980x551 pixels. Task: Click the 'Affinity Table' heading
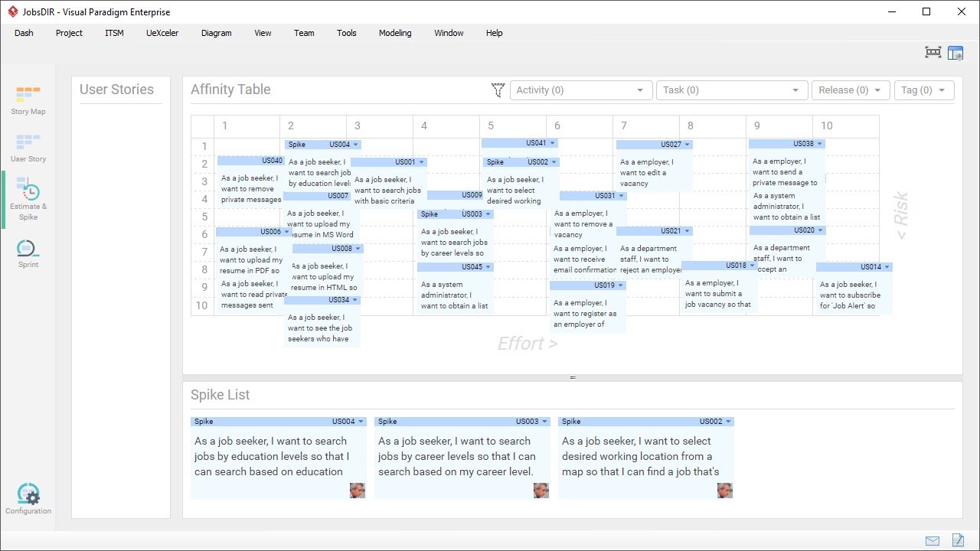pyautogui.click(x=230, y=90)
